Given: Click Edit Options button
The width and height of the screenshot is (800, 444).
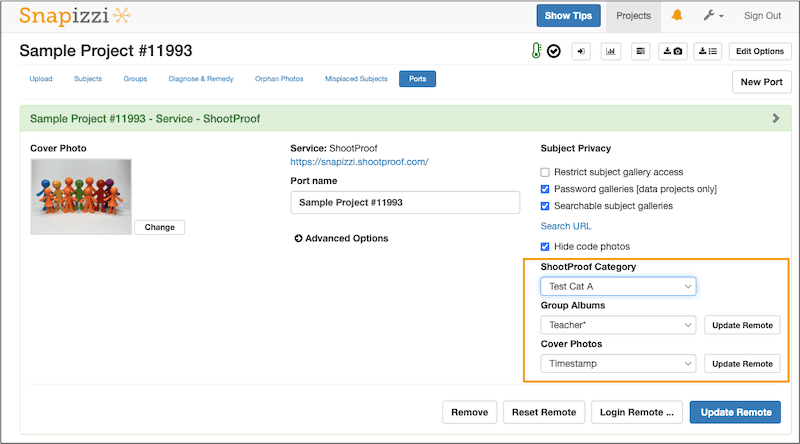Looking at the screenshot, I should (x=760, y=51).
